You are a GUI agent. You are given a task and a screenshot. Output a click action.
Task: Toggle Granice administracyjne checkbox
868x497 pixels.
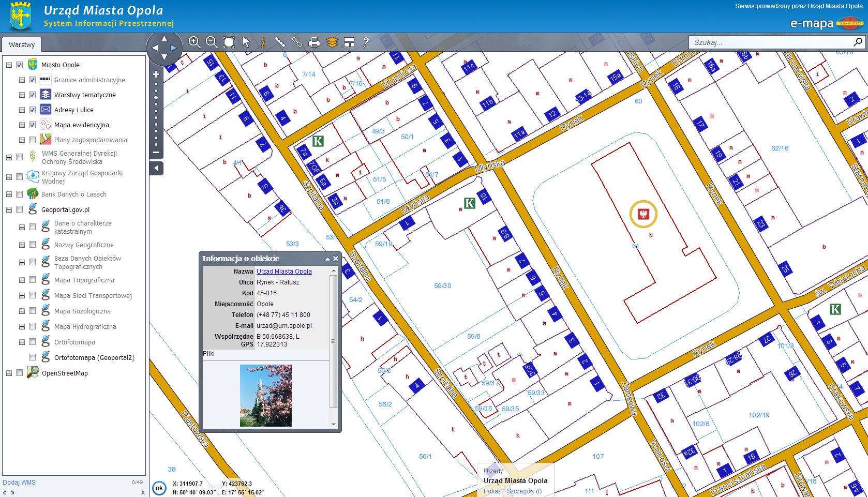[32, 80]
